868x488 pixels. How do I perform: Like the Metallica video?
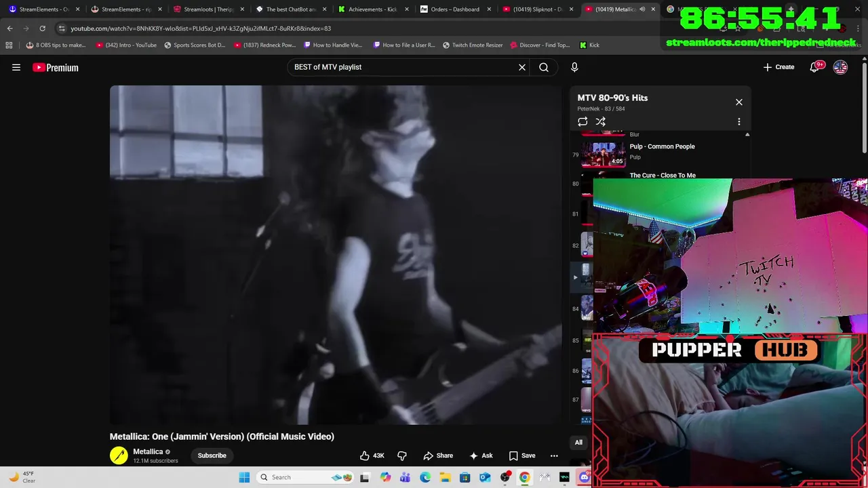372,455
